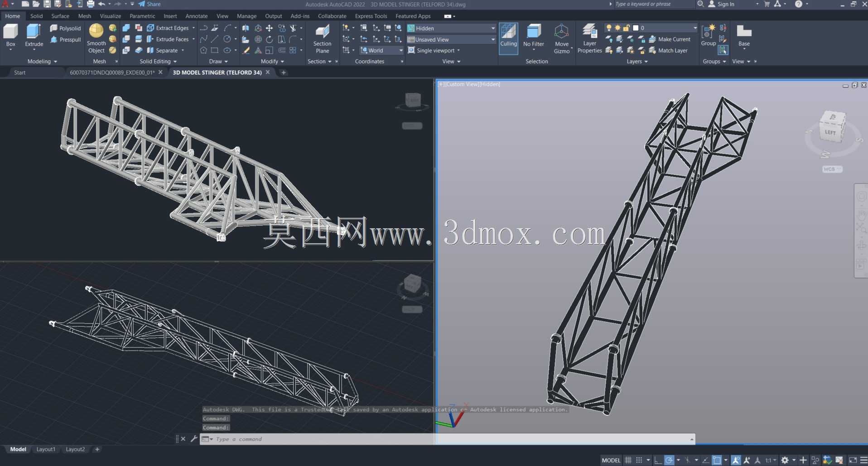Screen dimensions: 868x466
Task: Click the Match Layer tool
Action: point(668,50)
